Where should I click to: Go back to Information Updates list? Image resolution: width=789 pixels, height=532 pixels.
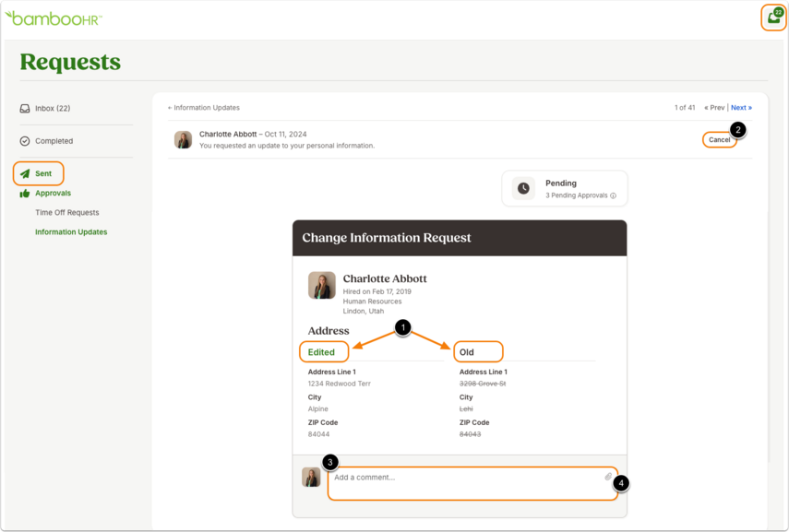point(204,108)
